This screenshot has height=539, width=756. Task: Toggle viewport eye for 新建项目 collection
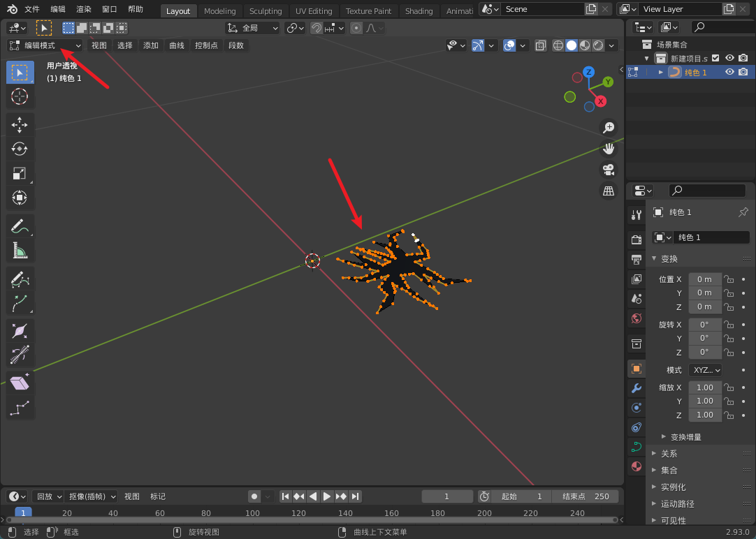tap(730, 58)
